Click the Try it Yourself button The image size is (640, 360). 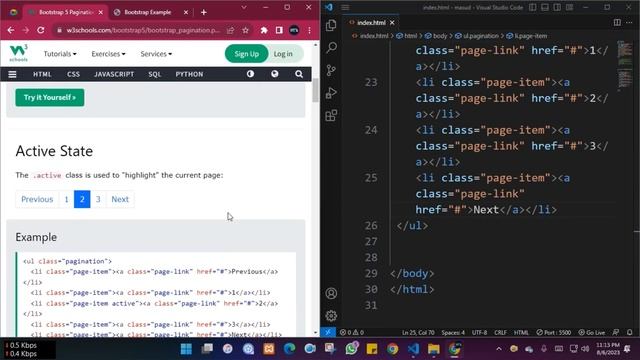coord(50,98)
